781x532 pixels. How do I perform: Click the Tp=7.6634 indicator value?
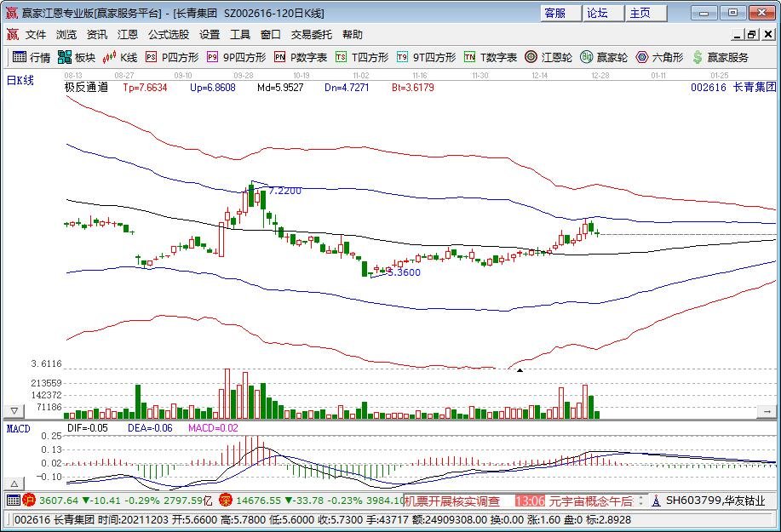[x=145, y=88]
